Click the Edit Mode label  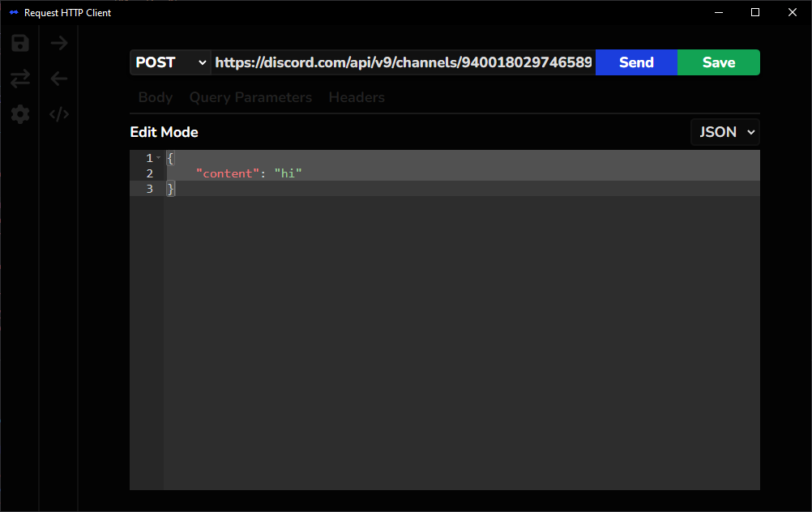(165, 132)
